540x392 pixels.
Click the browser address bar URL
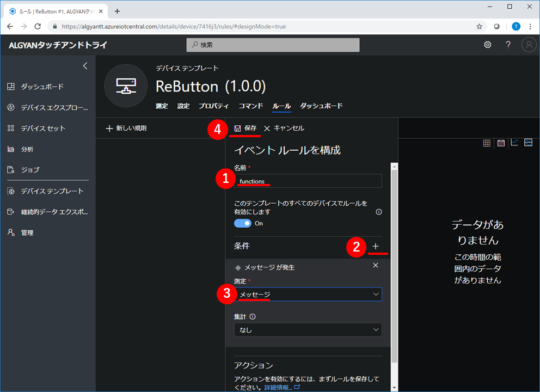(x=174, y=27)
